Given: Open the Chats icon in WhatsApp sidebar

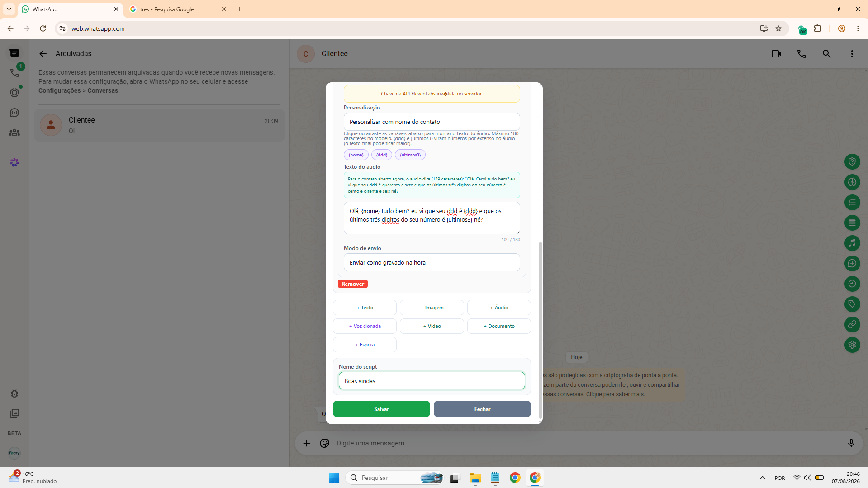Looking at the screenshot, I should 14,53.
